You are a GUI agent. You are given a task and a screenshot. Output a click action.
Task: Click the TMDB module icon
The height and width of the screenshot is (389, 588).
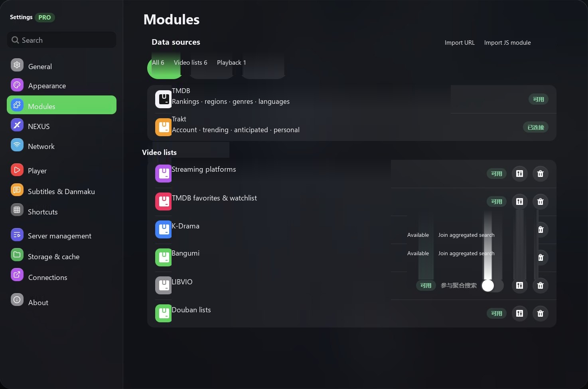point(164,99)
